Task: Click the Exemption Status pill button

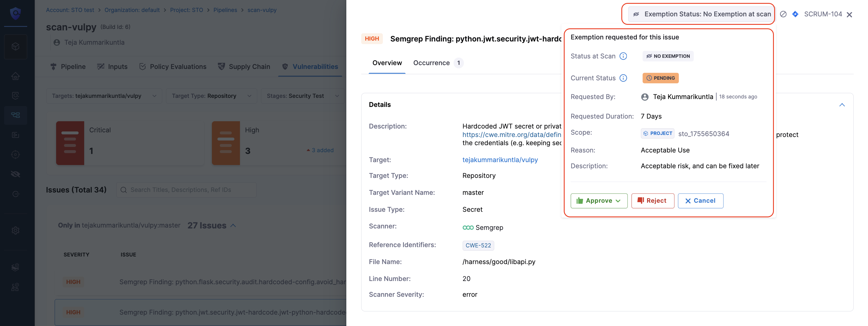Action: pyautogui.click(x=702, y=14)
